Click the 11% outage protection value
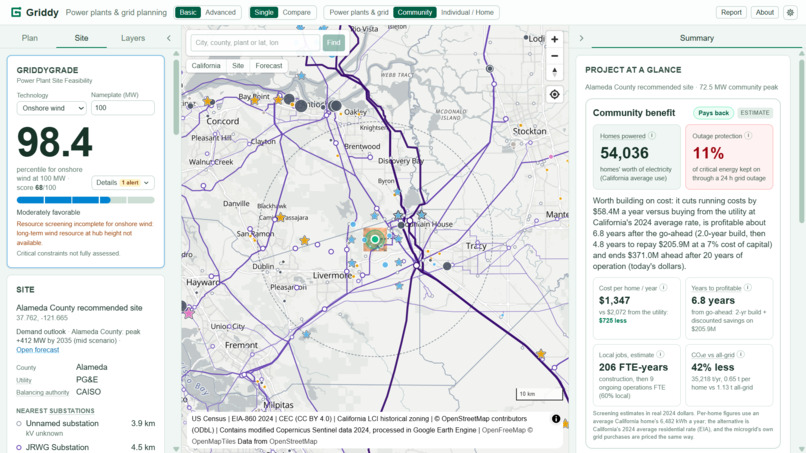The height and width of the screenshot is (453, 806). click(x=708, y=153)
